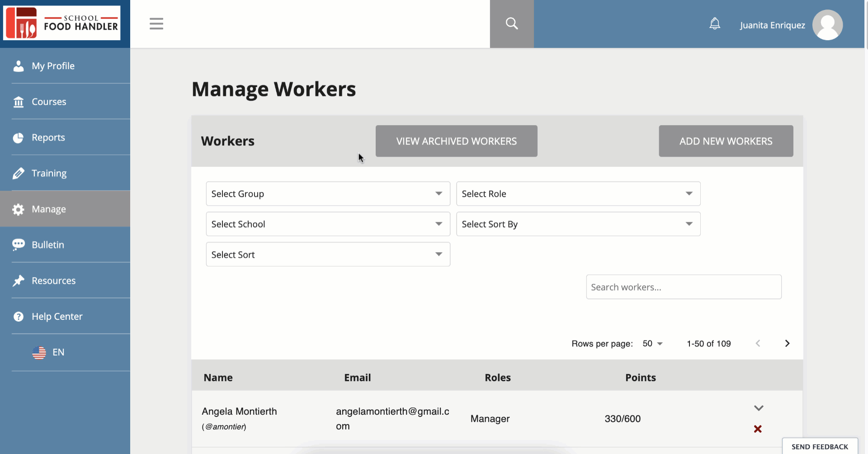Click the 1-50 of 109 pagination text
The image size is (868, 454).
tap(709, 344)
